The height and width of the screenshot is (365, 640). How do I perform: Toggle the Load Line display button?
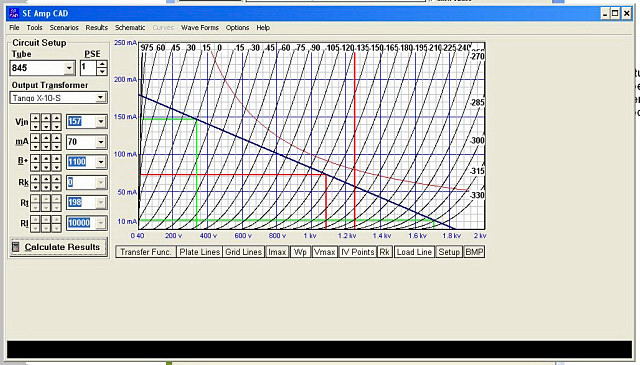click(x=414, y=252)
